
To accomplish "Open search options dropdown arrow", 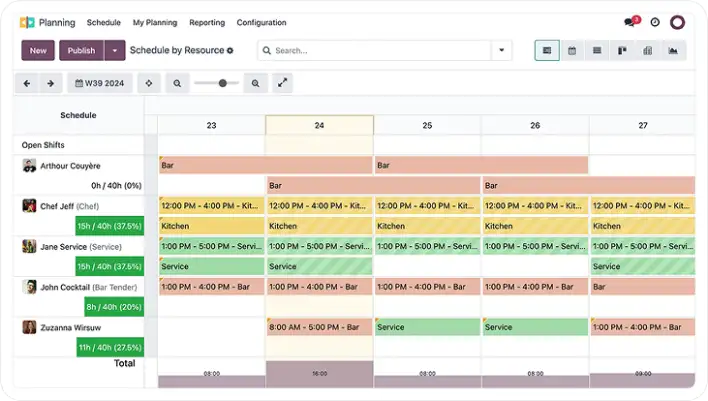I will coord(501,51).
